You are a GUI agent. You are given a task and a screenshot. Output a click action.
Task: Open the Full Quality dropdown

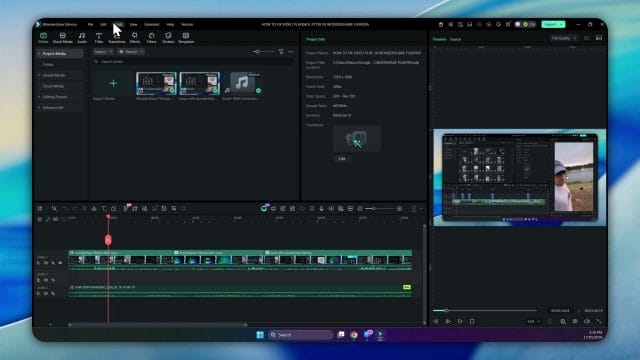[x=563, y=38]
